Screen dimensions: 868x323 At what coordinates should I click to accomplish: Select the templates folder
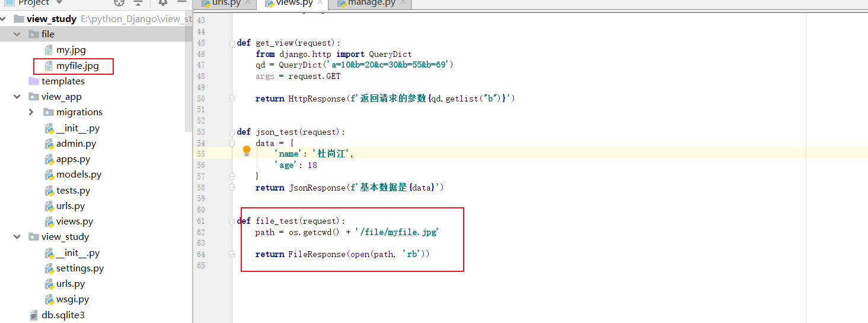(63, 81)
